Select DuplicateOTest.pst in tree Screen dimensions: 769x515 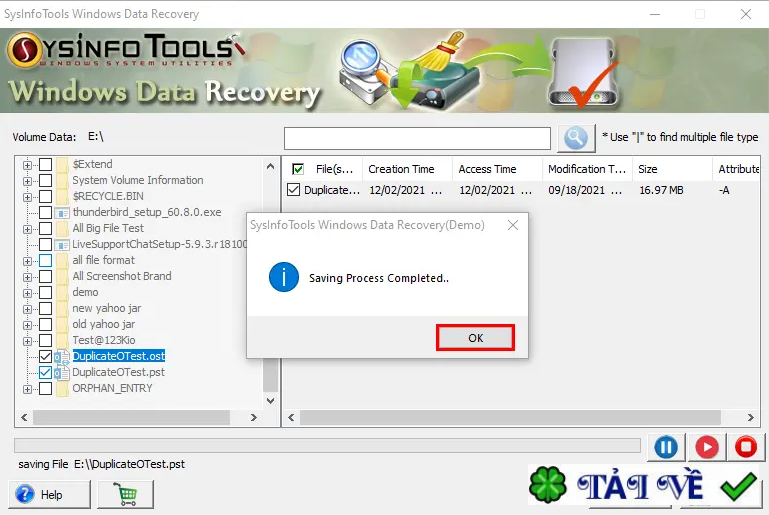(x=119, y=372)
